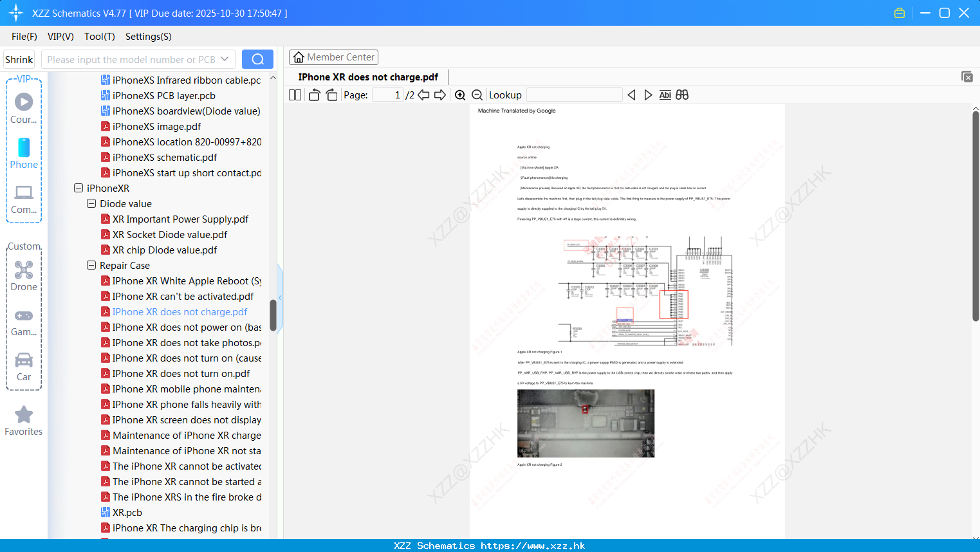The height and width of the screenshot is (552, 980).
Task: Click the www.xzz.hk link in status bar
Action: click(x=533, y=546)
